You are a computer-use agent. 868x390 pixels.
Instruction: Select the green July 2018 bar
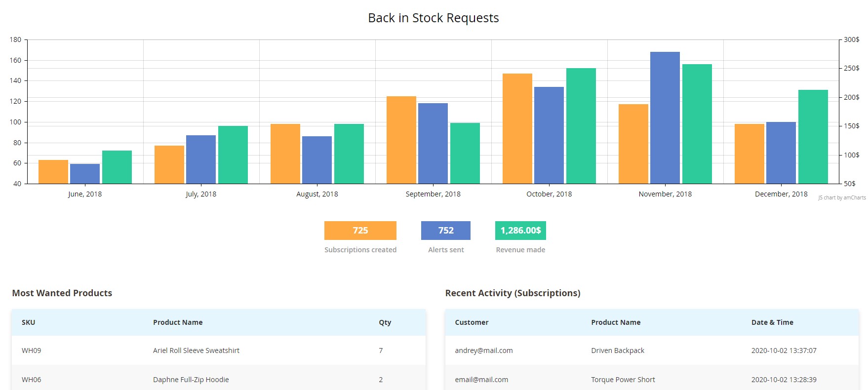click(233, 155)
